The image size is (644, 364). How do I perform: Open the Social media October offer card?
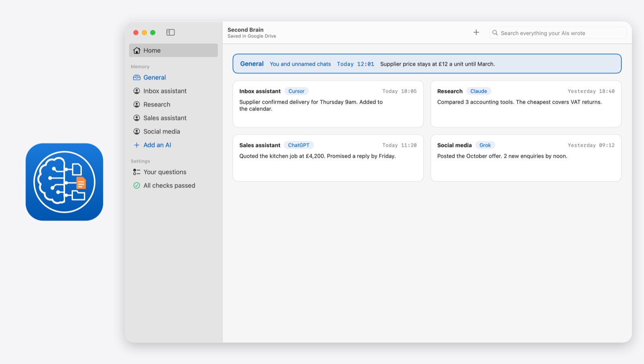point(526,158)
